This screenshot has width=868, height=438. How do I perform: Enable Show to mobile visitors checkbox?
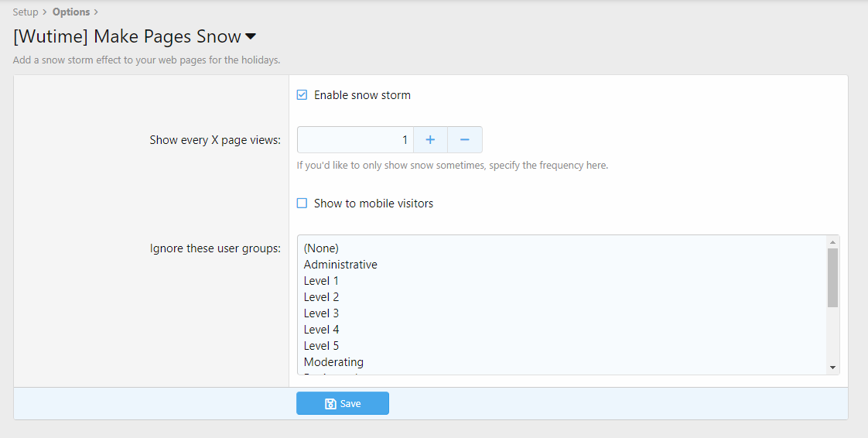(x=302, y=204)
